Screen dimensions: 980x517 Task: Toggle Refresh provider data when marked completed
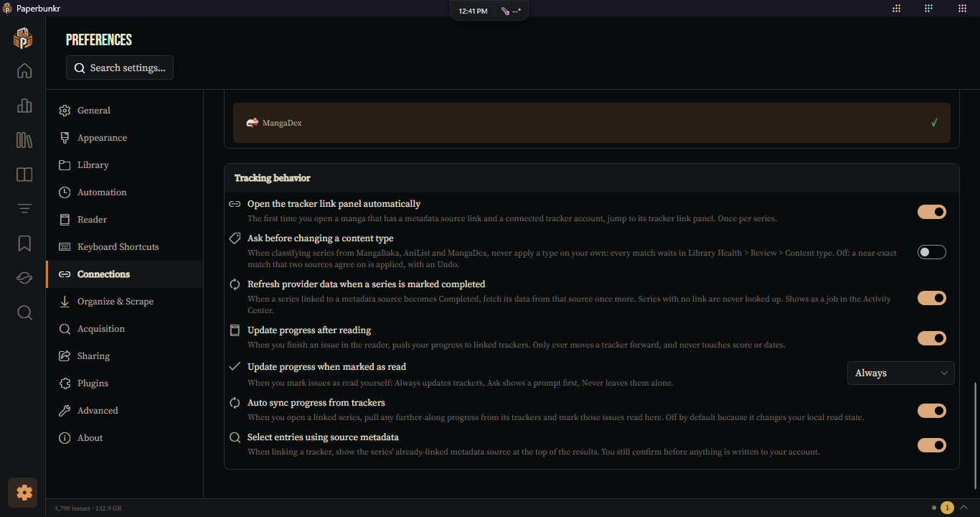[x=932, y=298]
